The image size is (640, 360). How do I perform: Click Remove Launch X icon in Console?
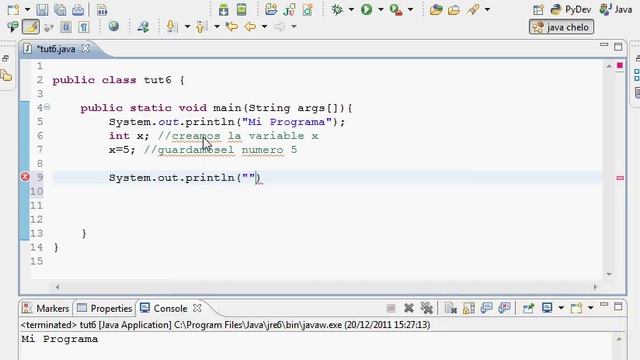tap(409, 308)
